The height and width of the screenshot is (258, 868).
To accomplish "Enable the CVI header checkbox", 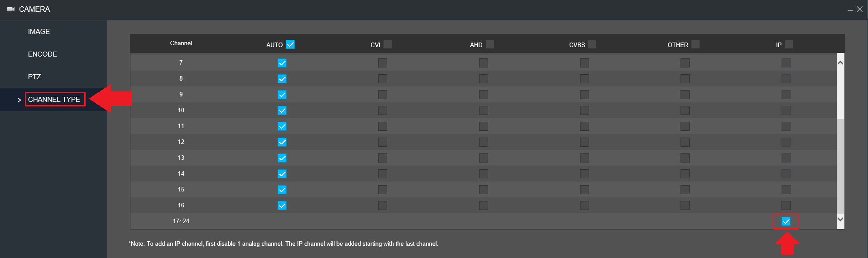I will click(x=388, y=44).
